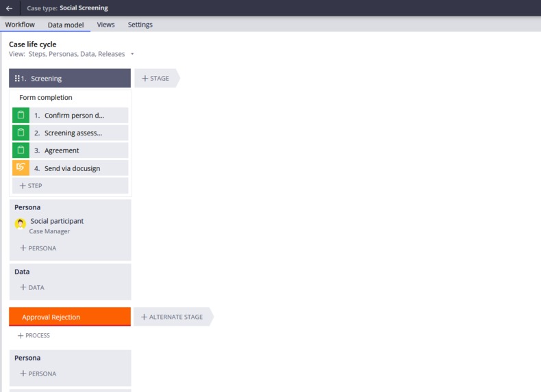Click the Send via docusign icon

click(21, 168)
